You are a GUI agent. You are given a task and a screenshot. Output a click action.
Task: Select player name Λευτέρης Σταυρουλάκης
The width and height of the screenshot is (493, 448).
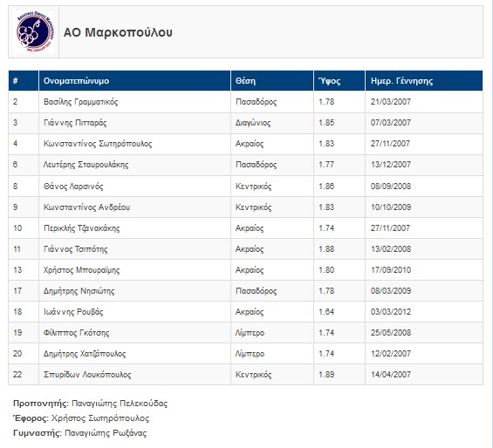86,165
